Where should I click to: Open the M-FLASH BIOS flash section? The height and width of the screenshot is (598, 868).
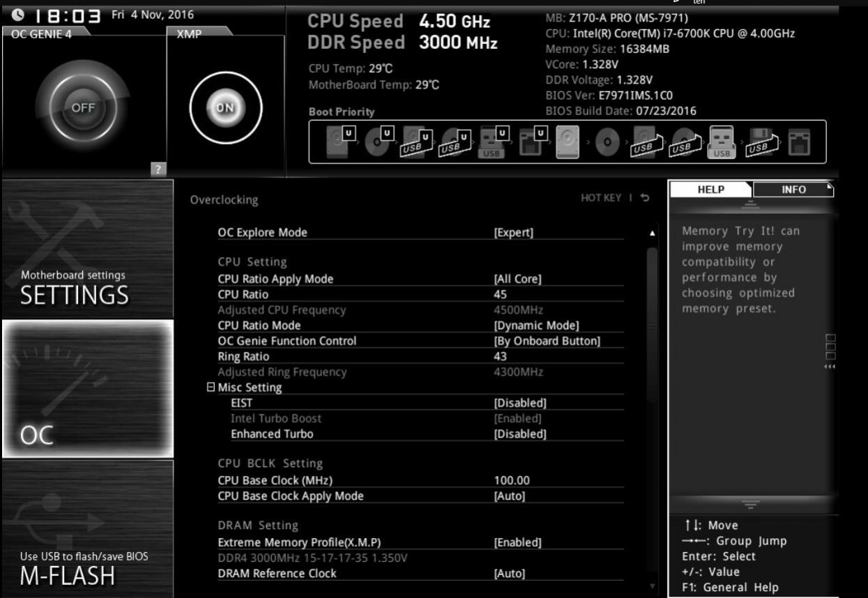click(87, 529)
